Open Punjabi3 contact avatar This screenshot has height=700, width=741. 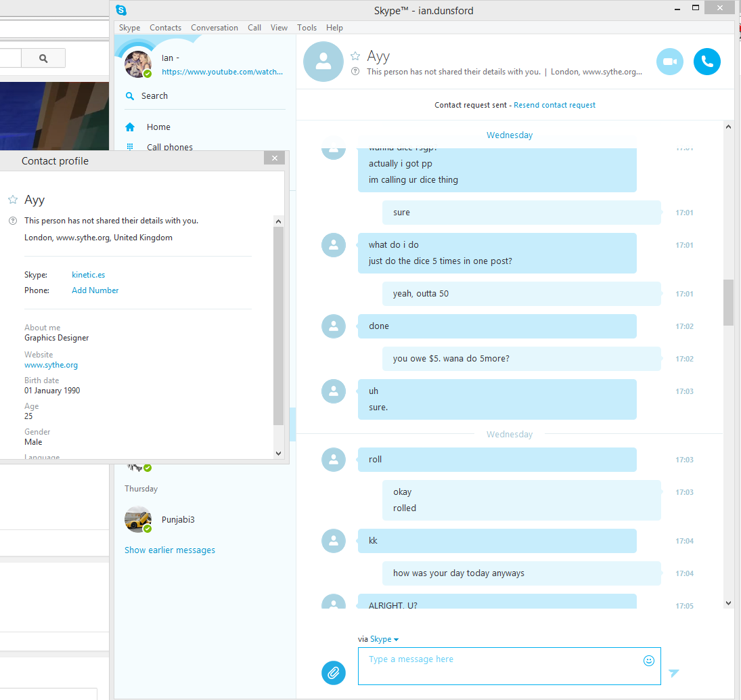[x=137, y=519]
